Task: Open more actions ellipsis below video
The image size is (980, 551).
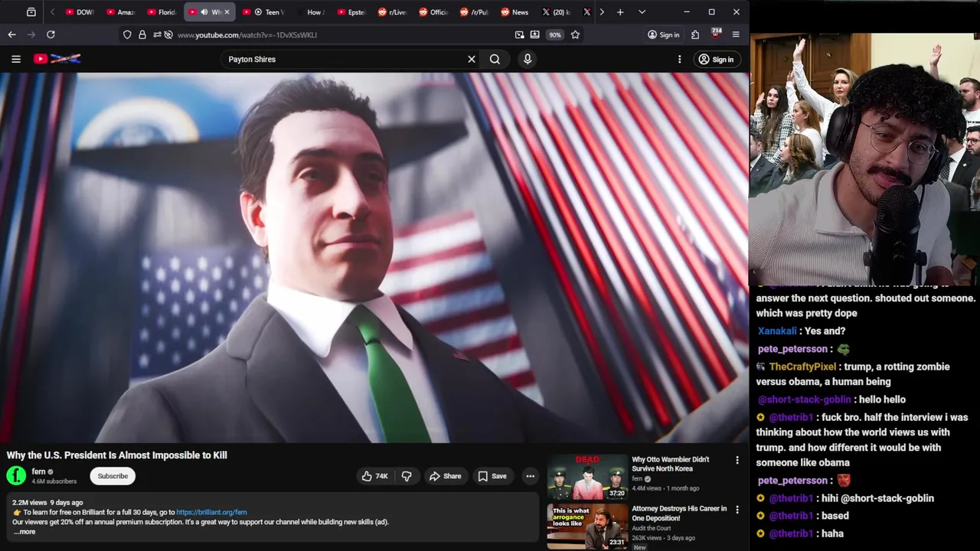Action: coord(530,476)
